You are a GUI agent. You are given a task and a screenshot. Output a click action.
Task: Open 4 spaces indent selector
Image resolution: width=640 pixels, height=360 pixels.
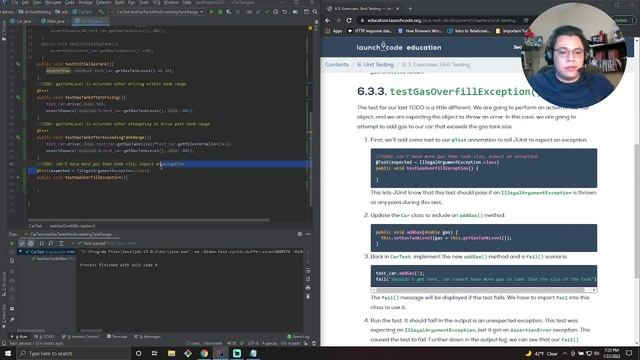[x=269, y=343]
